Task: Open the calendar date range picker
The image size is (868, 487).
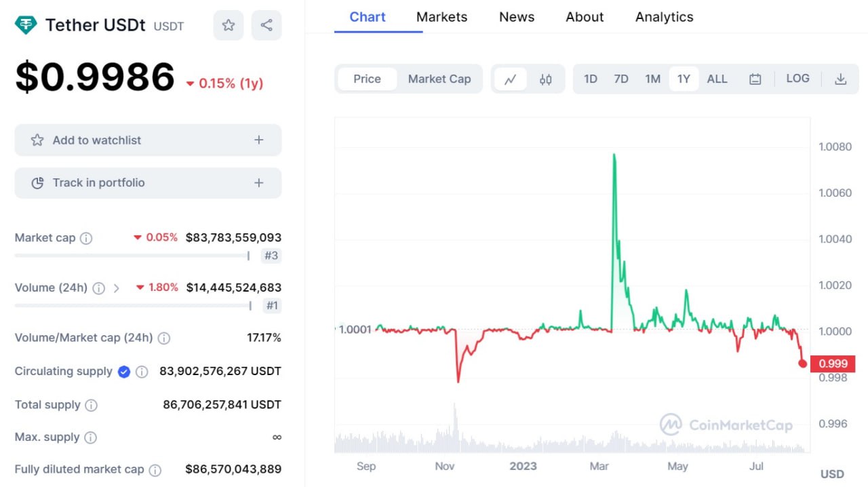Action: point(755,79)
